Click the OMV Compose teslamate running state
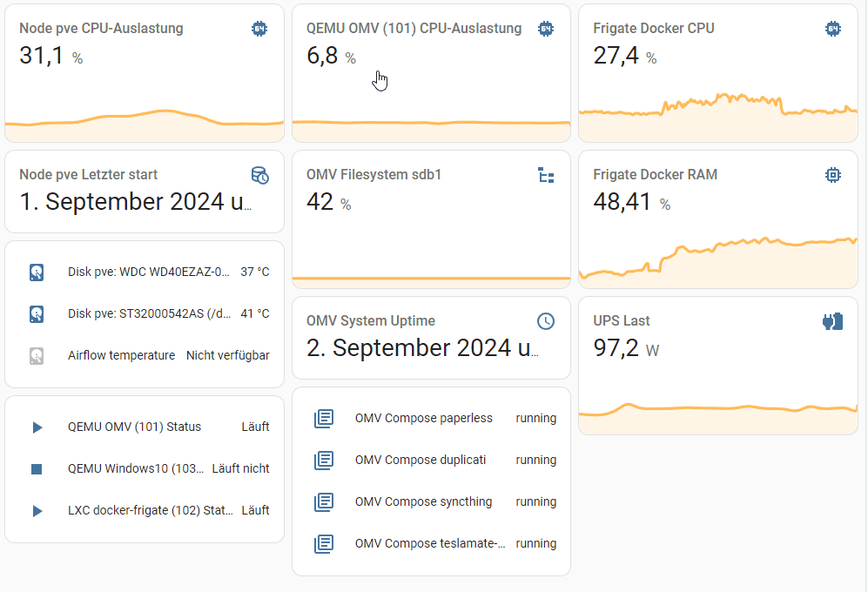868x592 pixels. (535, 544)
